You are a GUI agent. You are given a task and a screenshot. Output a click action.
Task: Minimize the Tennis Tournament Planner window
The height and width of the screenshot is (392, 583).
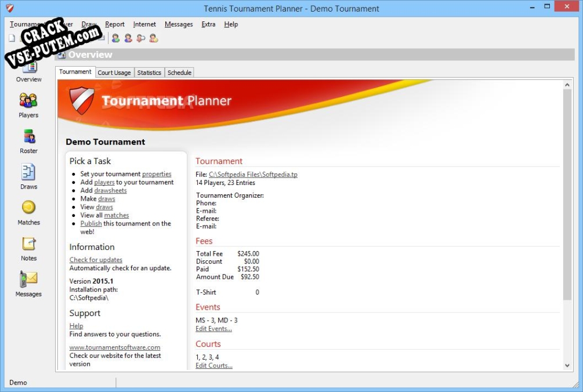[533, 6]
